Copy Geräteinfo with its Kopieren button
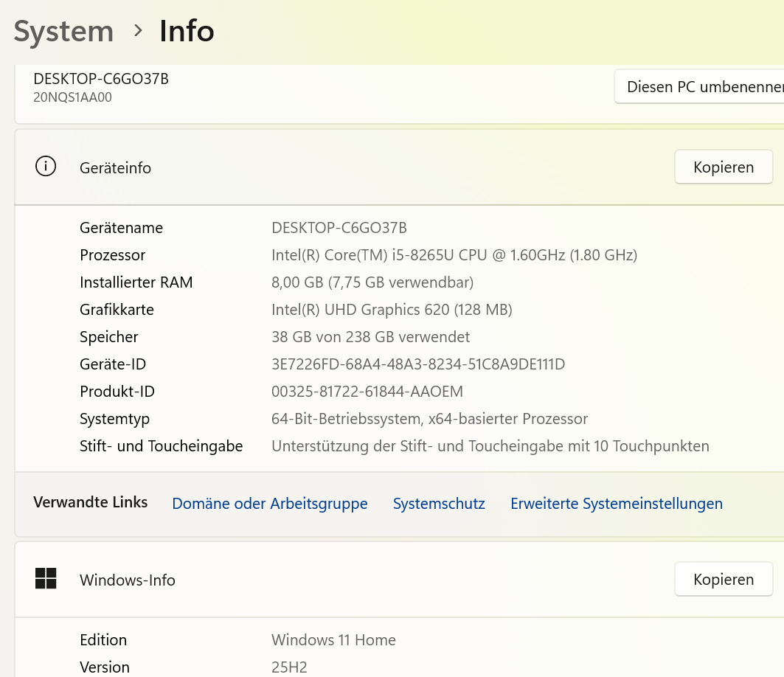This screenshot has height=677, width=784. [x=724, y=167]
